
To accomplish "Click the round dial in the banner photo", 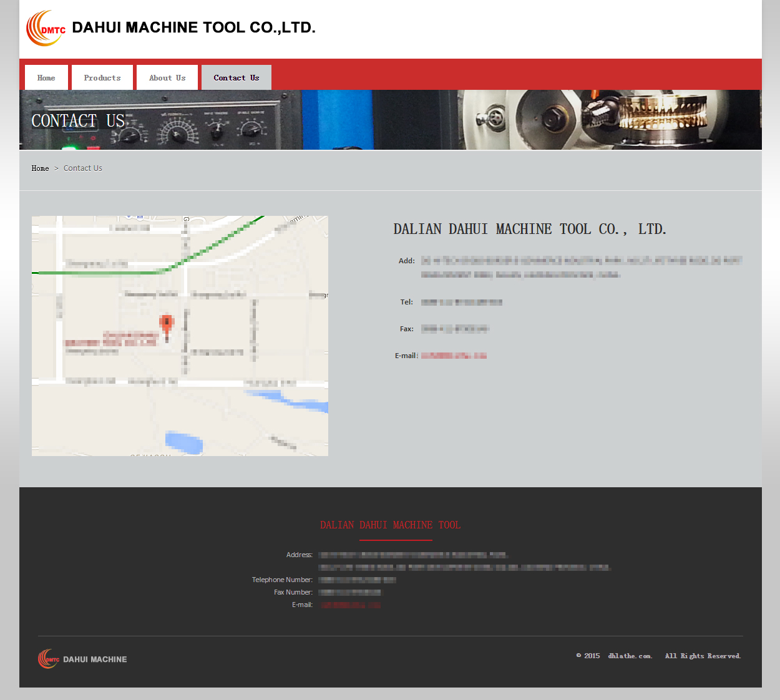I will tap(178, 131).
